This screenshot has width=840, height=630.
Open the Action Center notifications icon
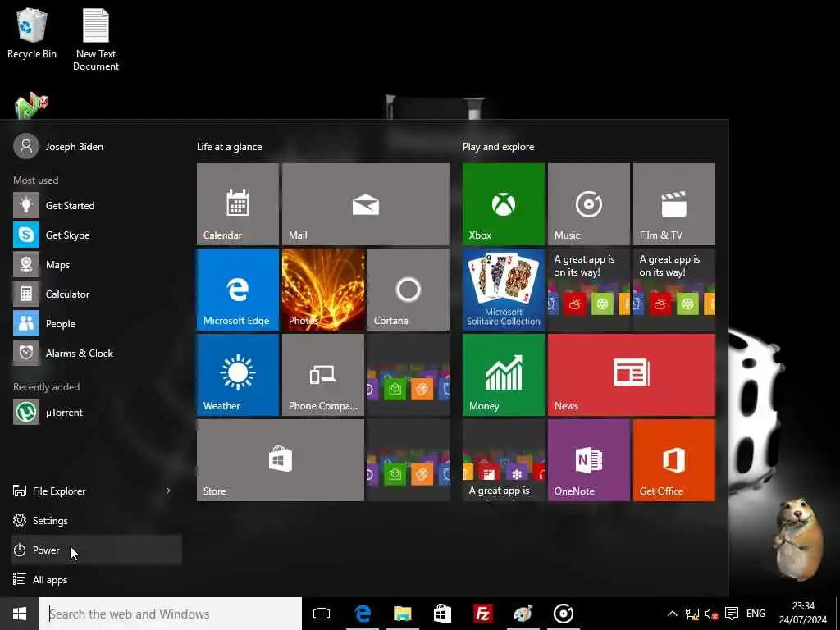[x=731, y=614]
